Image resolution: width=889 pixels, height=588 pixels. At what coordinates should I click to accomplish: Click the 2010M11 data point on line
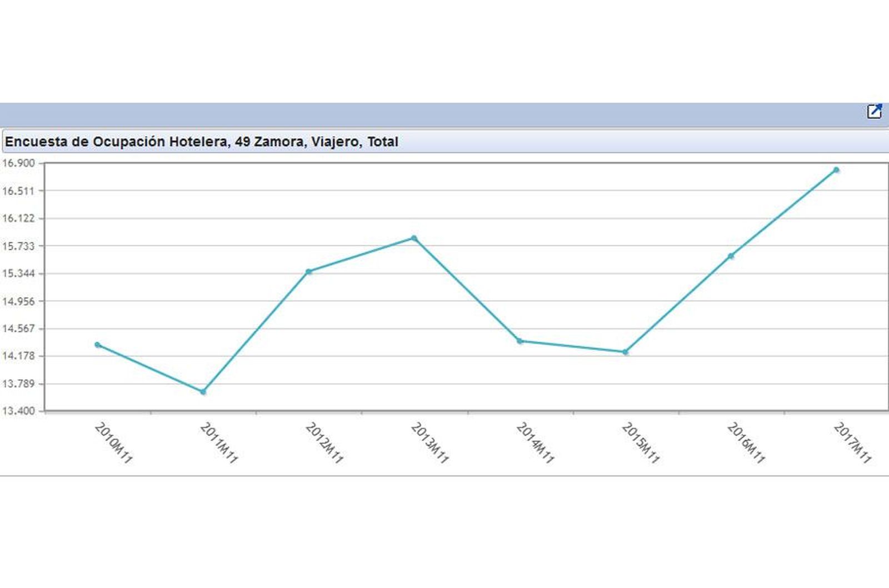[98, 345]
